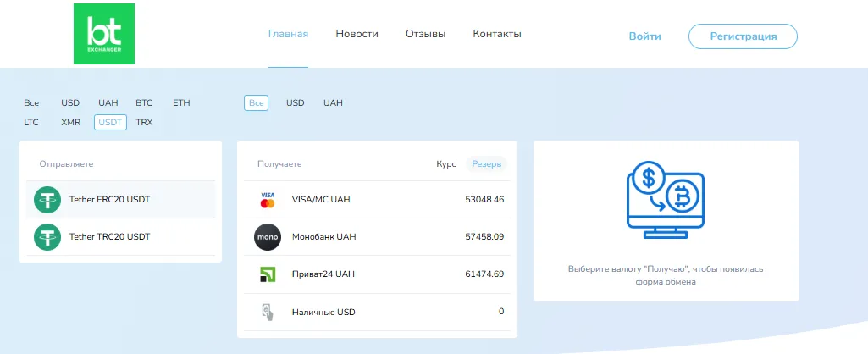The width and height of the screenshot is (868, 354).
Task: Click the VISA/Mastercard logo icon
Action: (268, 199)
